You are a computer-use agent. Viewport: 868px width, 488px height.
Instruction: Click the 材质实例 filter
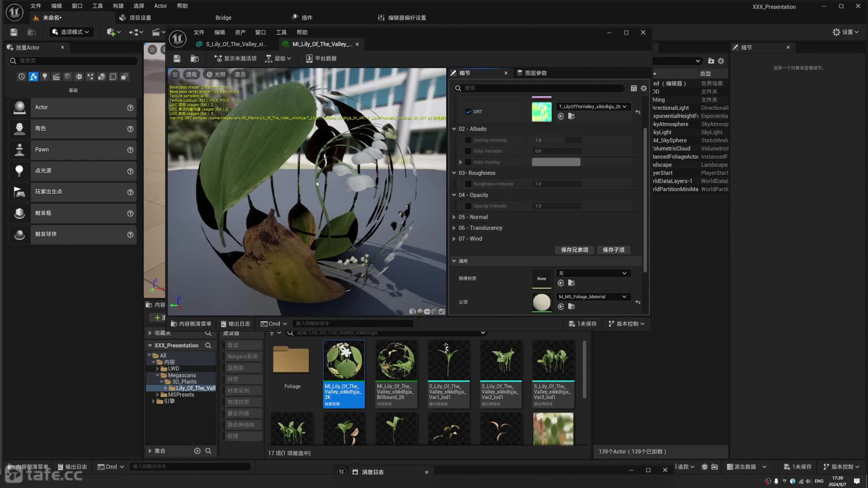[242, 390]
